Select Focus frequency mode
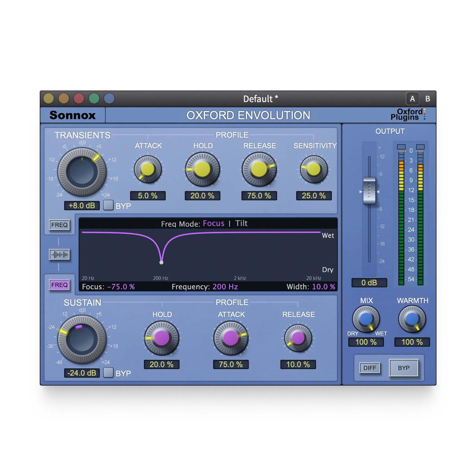The width and height of the screenshot is (476, 476). (x=213, y=223)
